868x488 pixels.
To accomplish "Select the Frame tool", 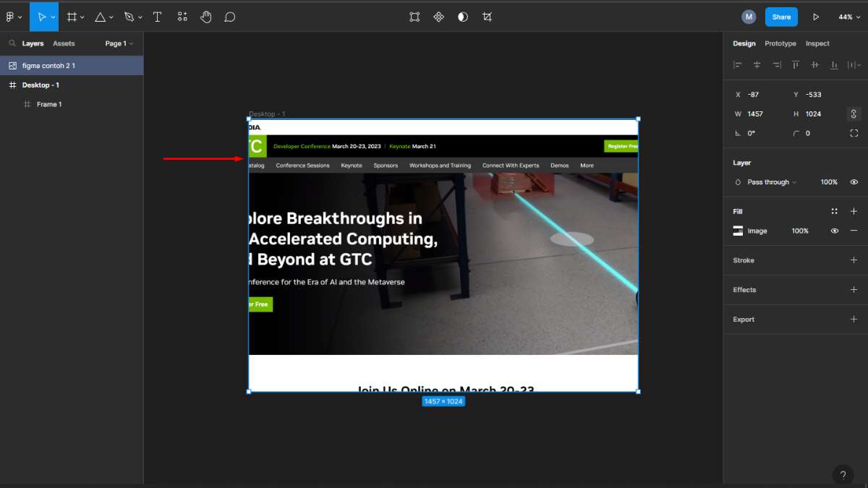I will [71, 17].
